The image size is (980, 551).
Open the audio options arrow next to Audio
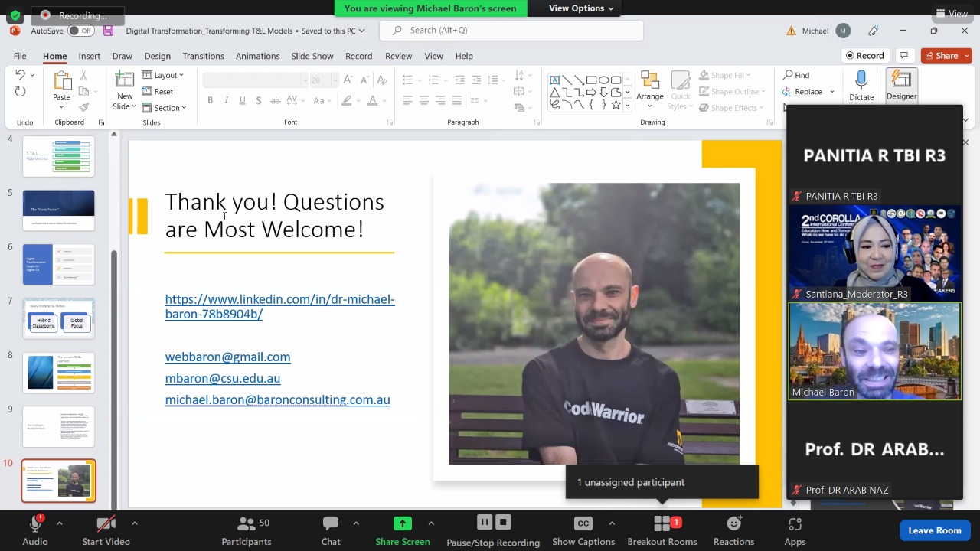(60, 523)
